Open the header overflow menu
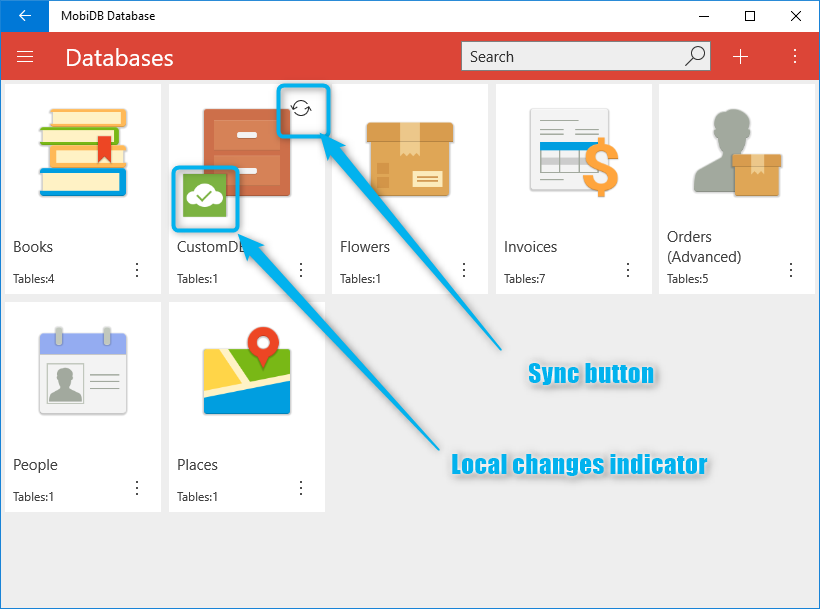 (x=794, y=56)
